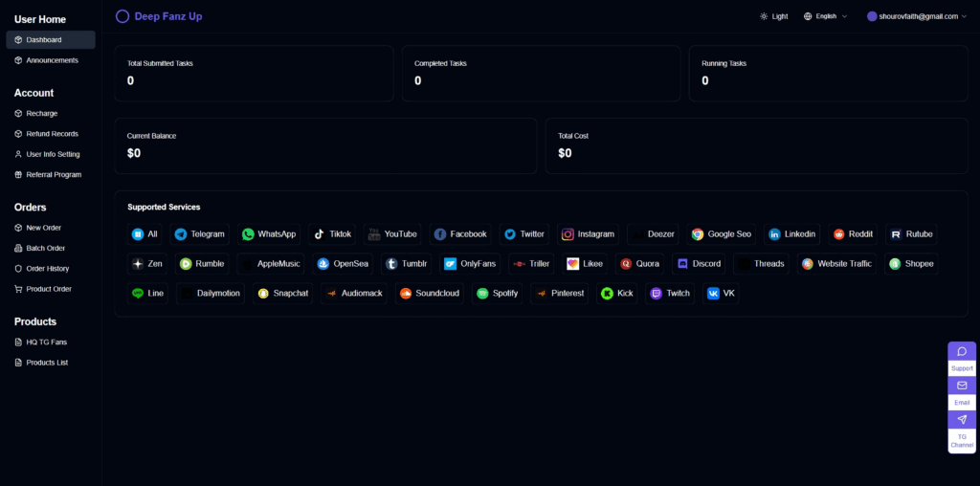Open the Discord service
The width and height of the screenshot is (980, 486).
pyautogui.click(x=698, y=264)
